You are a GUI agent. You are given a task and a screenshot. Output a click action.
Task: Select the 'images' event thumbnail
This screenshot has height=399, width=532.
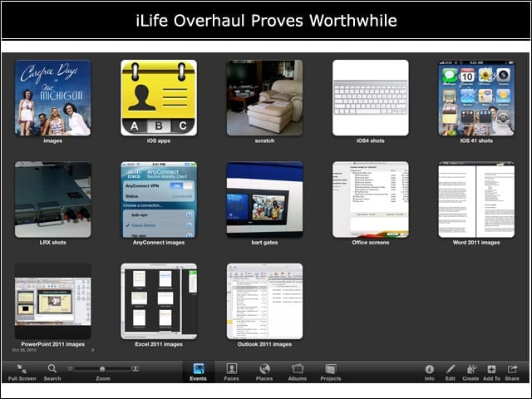[x=53, y=98]
